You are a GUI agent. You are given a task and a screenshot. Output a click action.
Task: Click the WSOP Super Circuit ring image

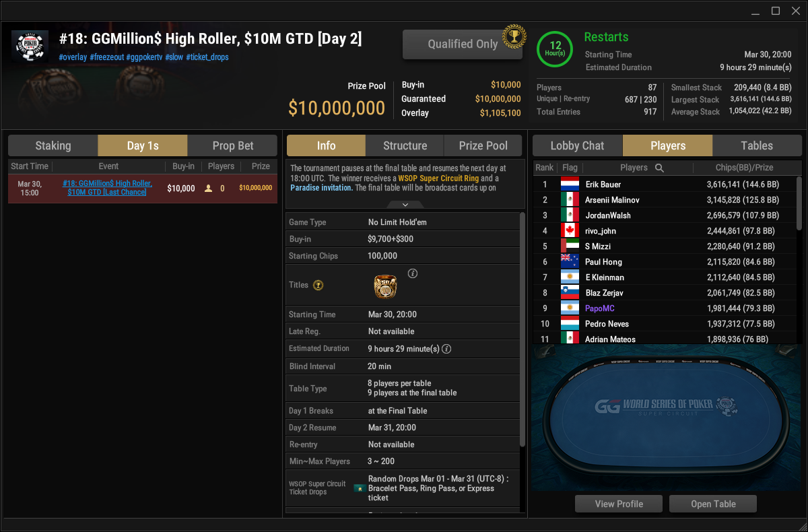385,286
